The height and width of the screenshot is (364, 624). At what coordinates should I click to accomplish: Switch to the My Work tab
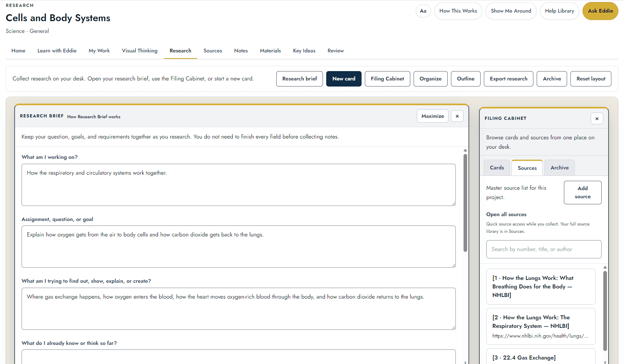point(99,51)
